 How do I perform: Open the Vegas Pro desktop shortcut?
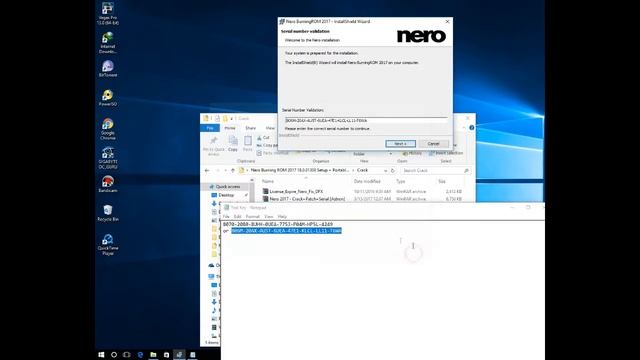(x=108, y=13)
